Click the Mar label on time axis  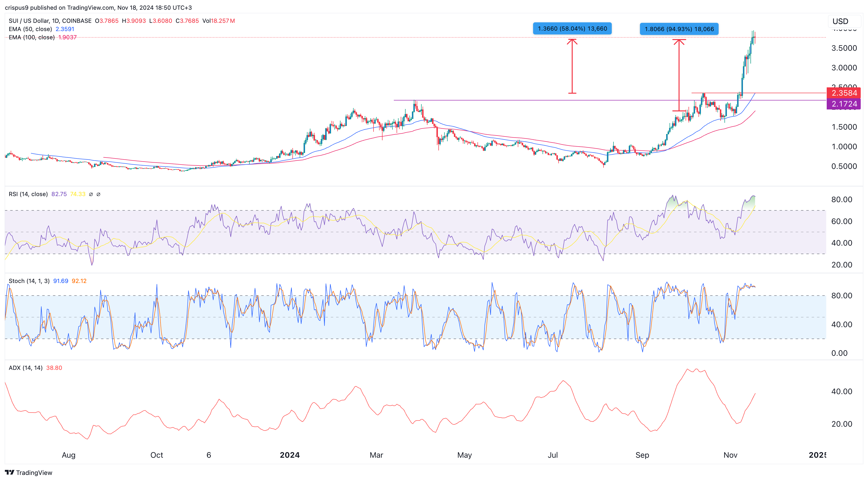coord(376,455)
